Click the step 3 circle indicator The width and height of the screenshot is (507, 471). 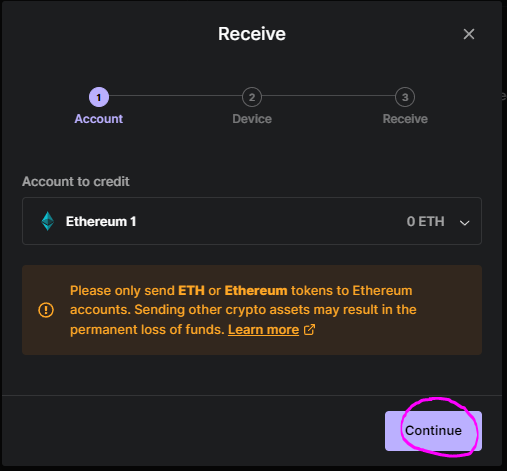[x=405, y=97]
